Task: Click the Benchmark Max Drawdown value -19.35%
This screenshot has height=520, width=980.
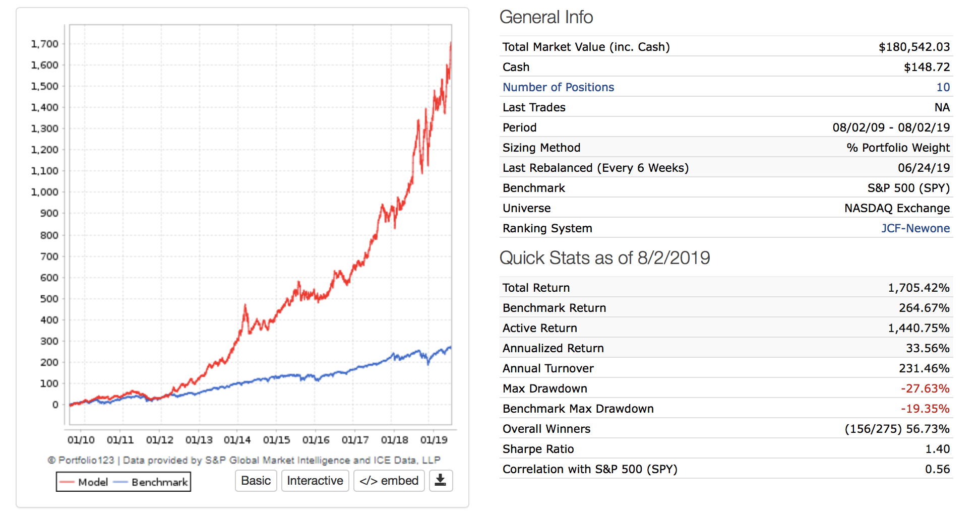Action: (925, 409)
